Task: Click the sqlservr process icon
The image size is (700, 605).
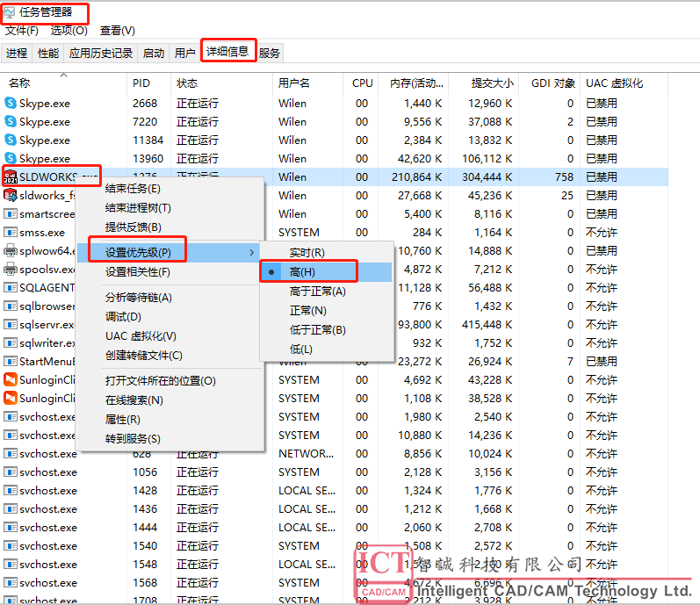Action: coord(11,324)
